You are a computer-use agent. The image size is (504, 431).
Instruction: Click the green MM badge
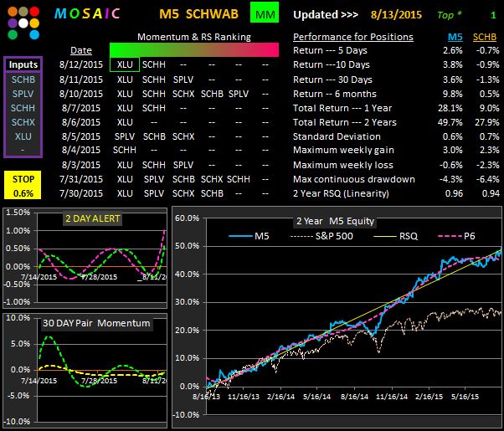(265, 13)
